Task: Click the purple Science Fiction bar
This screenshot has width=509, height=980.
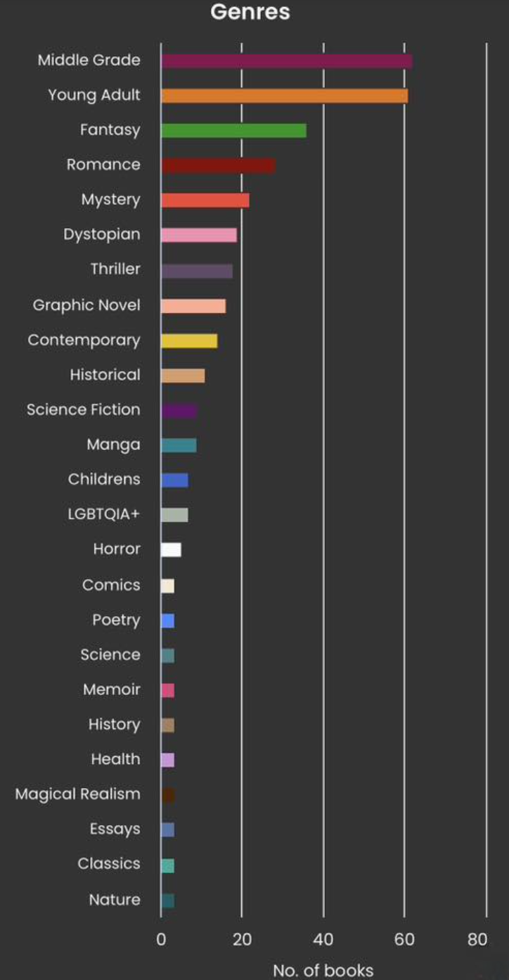Action: pyautogui.click(x=178, y=411)
